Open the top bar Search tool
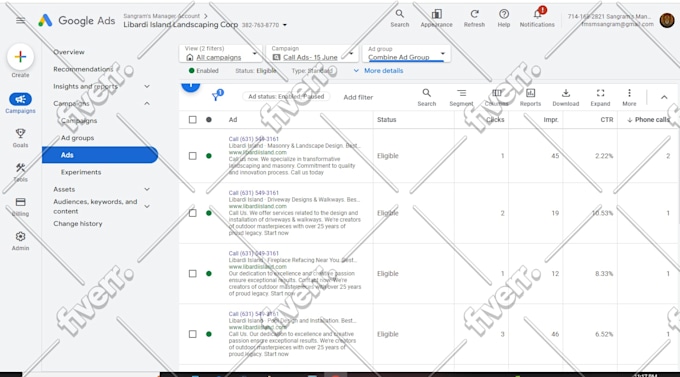The image size is (680, 377). (399, 18)
